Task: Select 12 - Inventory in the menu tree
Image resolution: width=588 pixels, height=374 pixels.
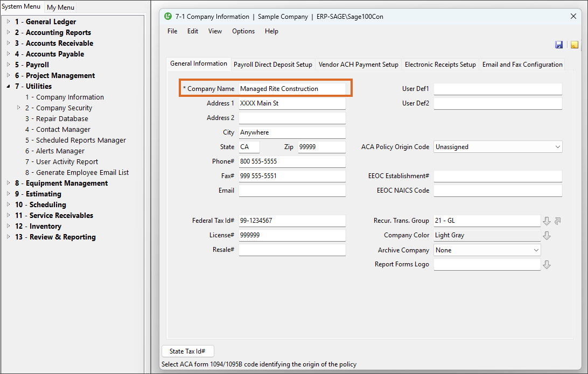Action: 38,227
